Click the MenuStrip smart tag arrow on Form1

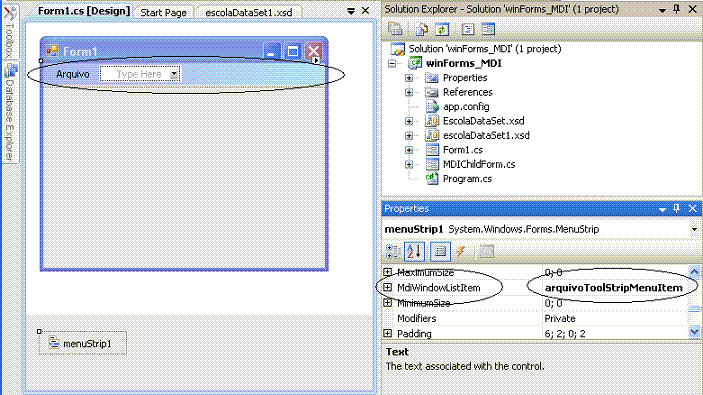tap(316, 60)
